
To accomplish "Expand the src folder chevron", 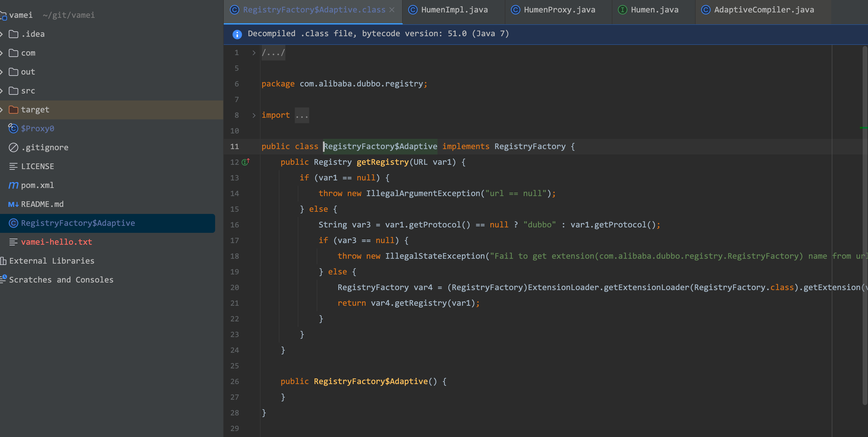I will click(1, 90).
